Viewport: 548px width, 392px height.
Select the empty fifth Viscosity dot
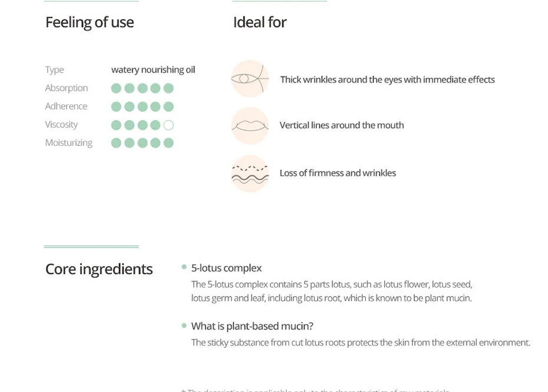point(169,125)
